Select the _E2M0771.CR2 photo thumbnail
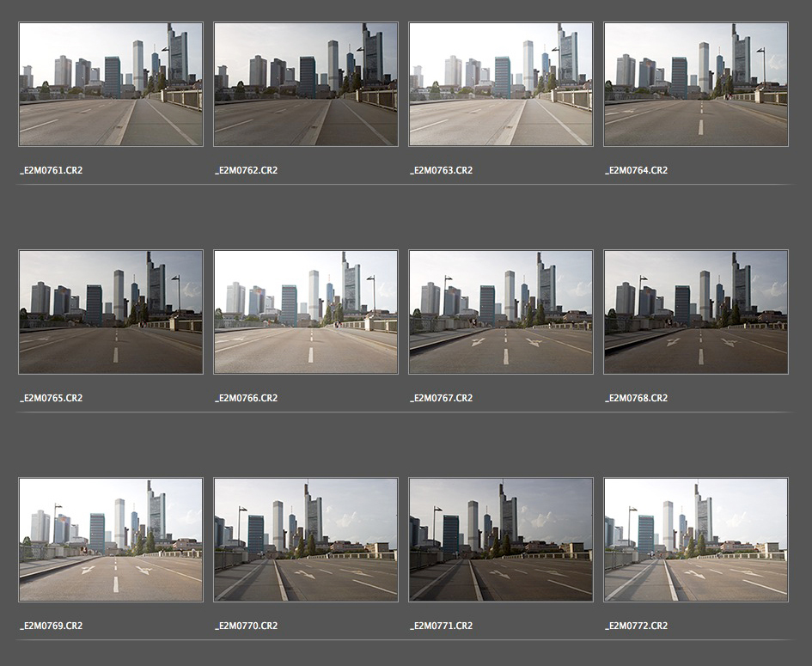The height and width of the screenshot is (666, 812). pos(501,540)
